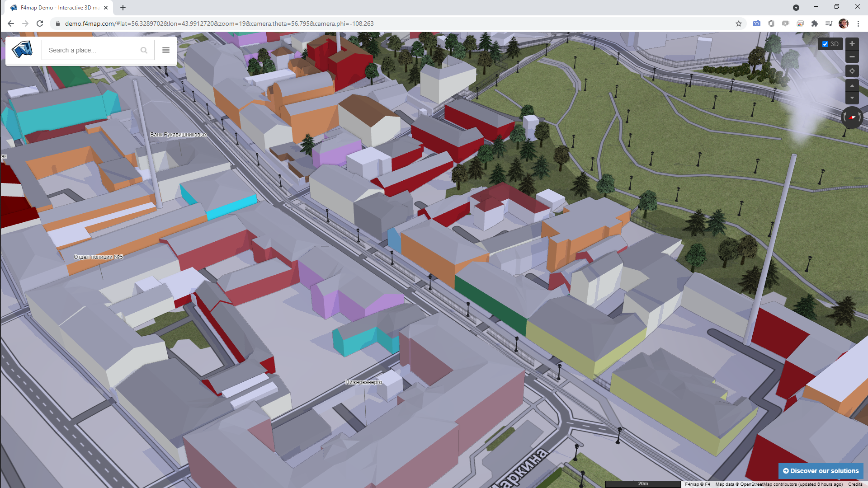Zoom out with the minus button
Screen dimensions: 868x488
point(852,57)
